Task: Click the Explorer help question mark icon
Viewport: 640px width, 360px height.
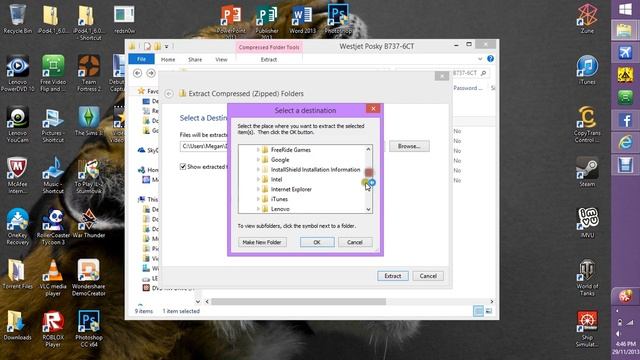Action: click(490, 59)
